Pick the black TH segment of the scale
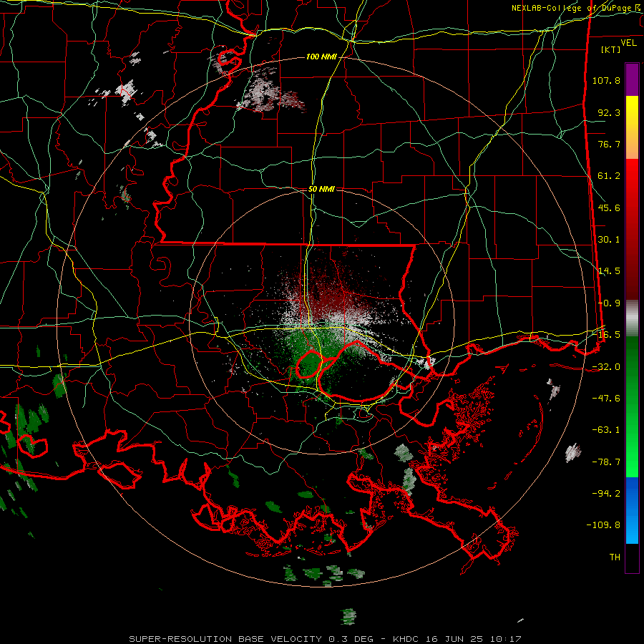This screenshot has height=644, width=644. 632,558
